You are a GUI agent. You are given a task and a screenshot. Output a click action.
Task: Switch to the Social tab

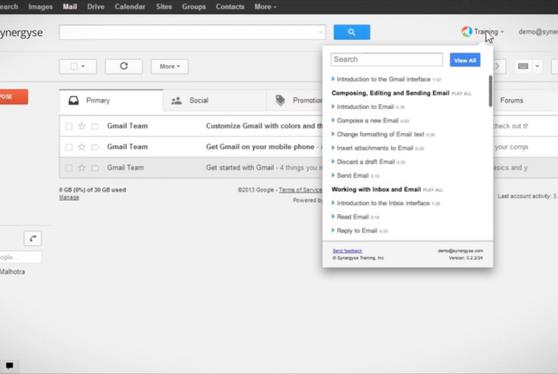pyautogui.click(x=215, y=101)
